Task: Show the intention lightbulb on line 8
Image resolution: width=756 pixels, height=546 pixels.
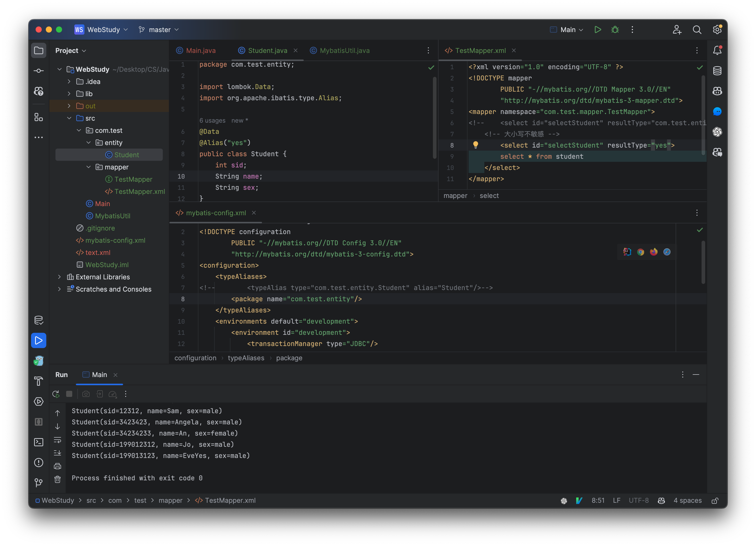Action: click(476, 145)
